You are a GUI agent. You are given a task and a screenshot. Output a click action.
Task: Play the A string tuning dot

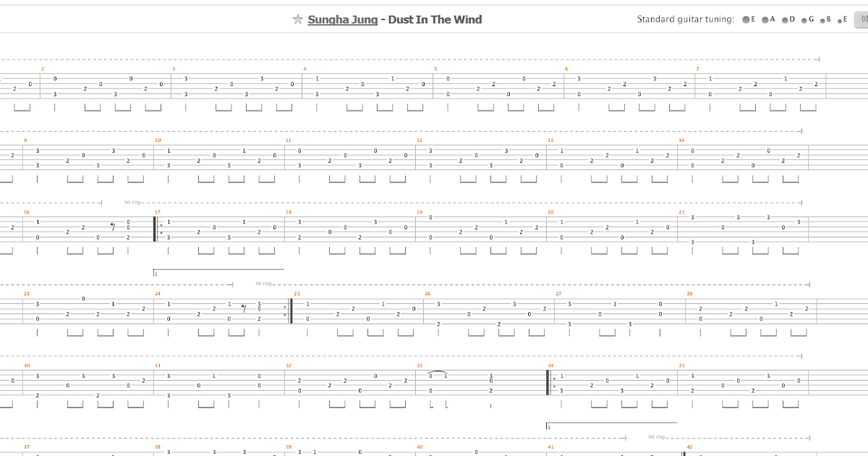pos(765,20)
